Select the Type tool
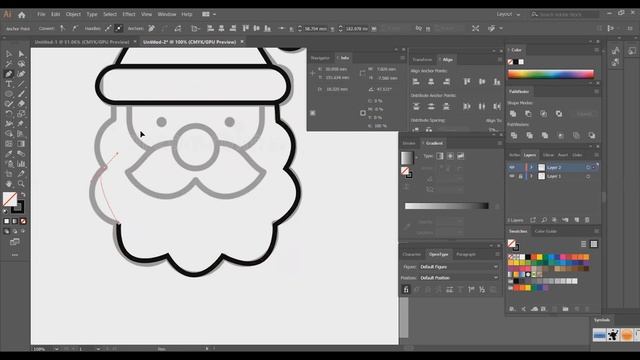This screenshot has height=360, width=640. click(9, 84)
